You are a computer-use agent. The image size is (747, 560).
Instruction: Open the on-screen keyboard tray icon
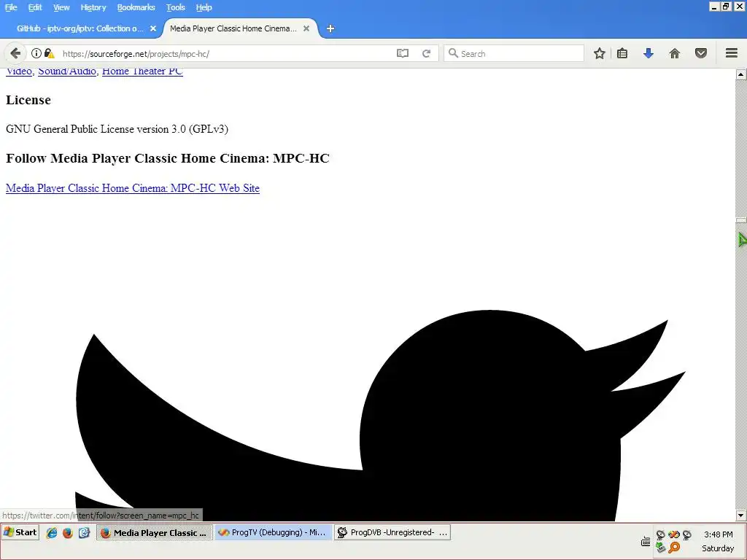click(646, 542)
